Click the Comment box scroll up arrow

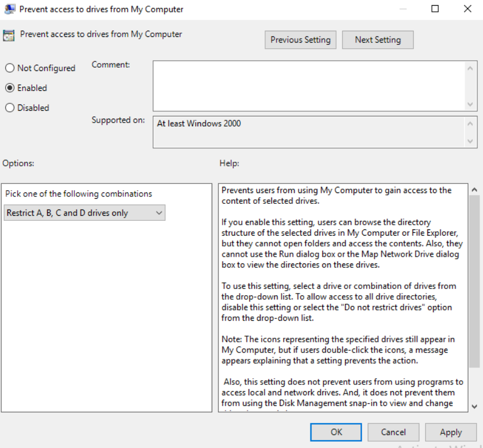point(471,68)
